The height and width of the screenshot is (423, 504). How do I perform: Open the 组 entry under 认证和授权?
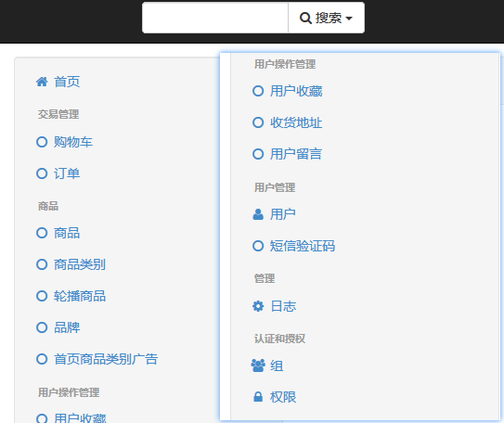point(277,365)
